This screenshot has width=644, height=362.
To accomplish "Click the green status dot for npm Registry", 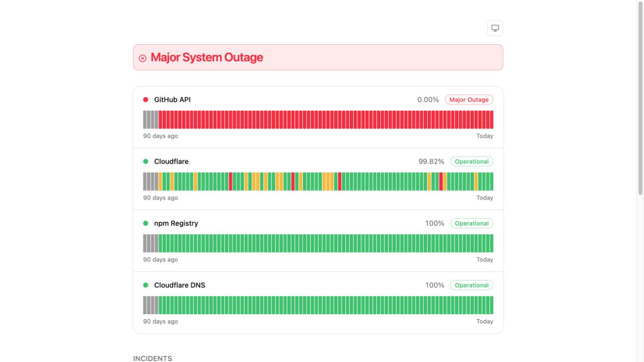I will pos(146,223).
